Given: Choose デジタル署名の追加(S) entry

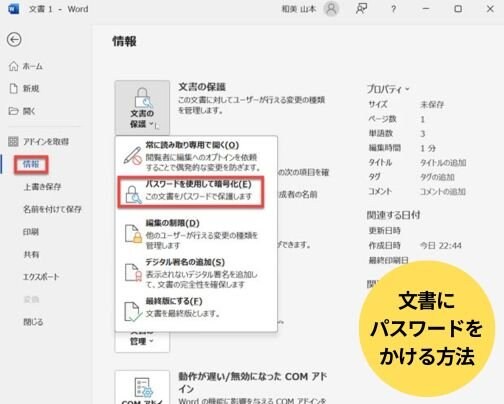Looking at the screenshot, I should click(x=197, y=273).
